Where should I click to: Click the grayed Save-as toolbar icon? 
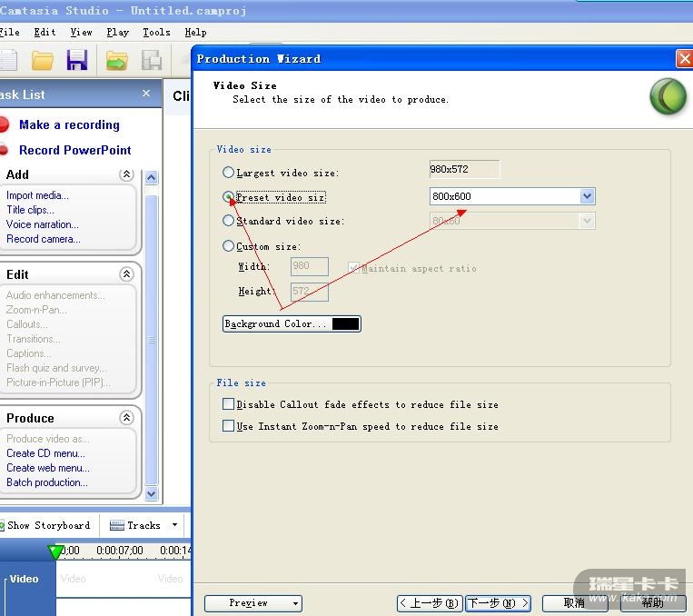click(x=152, y=61)
